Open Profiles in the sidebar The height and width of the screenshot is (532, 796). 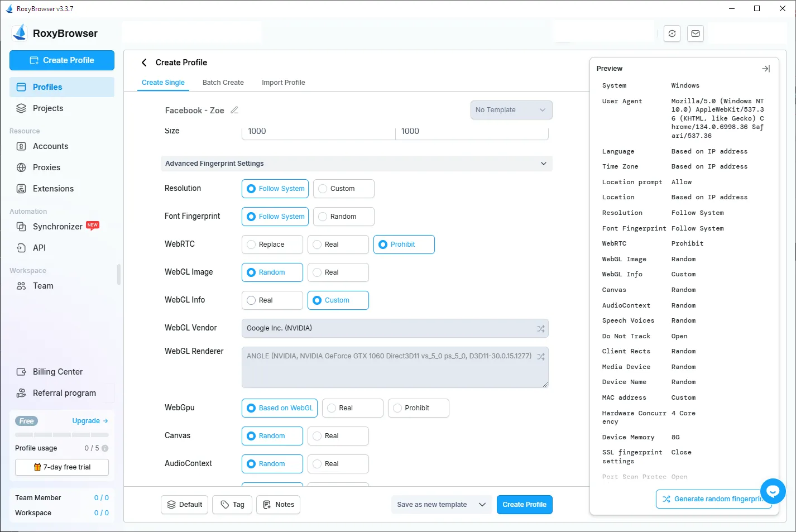[x=62, y=87]
